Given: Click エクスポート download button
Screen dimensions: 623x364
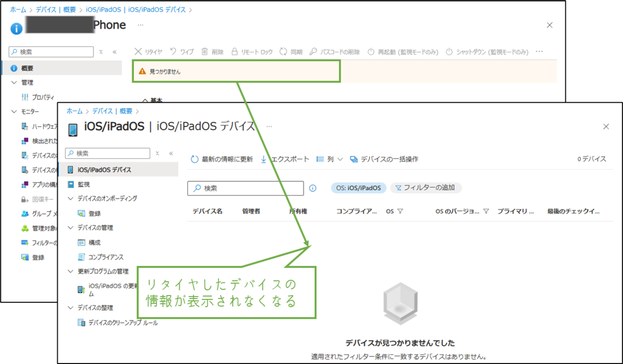Looking at the screenshot, I should click(x=285, y=159).
